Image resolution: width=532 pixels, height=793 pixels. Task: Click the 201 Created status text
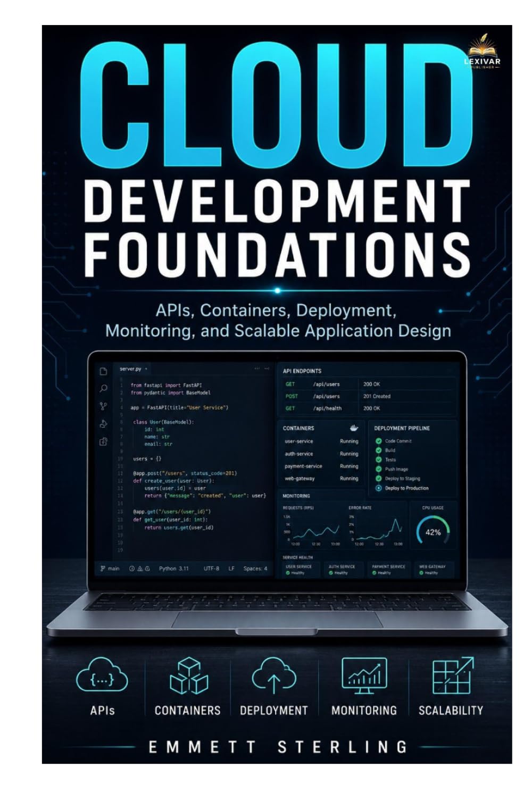click(377, 396)
